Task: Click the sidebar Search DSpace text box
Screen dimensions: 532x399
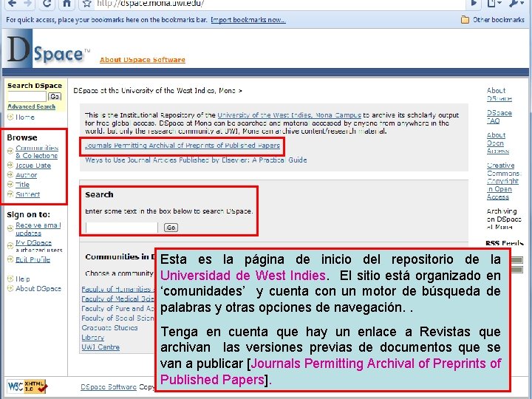Action: 27,96
